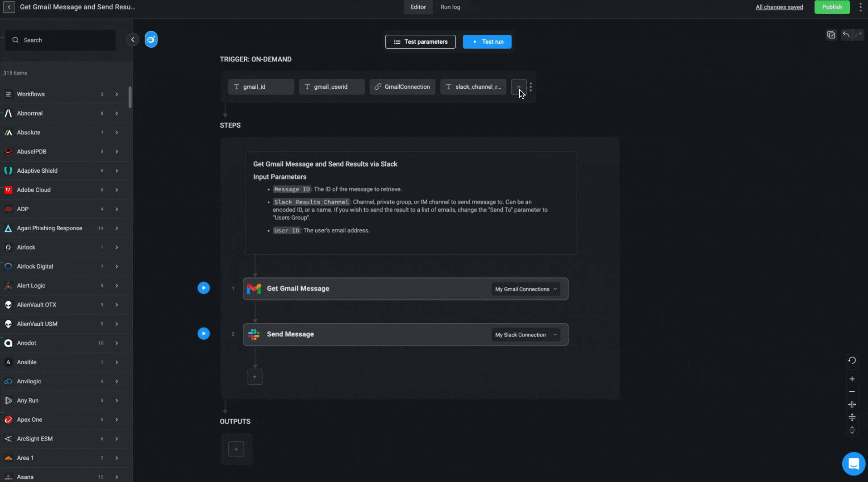Switch to the Run log tab
Screen dimensions: 868x482
click(x=450, y=7)
